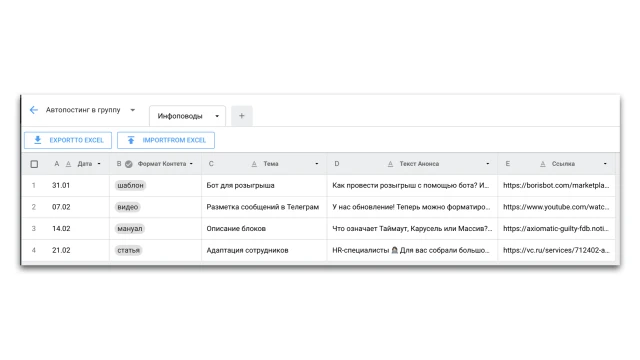This screenshot has width=640, height=360.
Task: Click the download icon in Export button
Action: click(38, 140)
